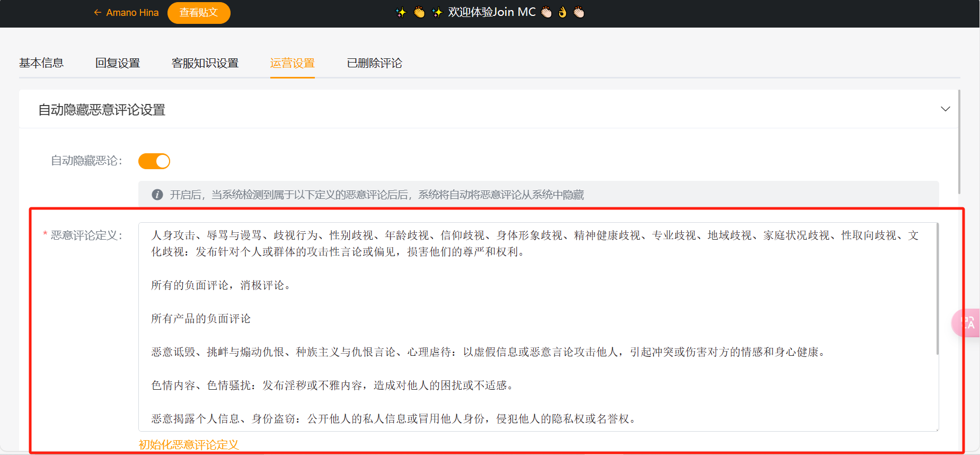This screenshot has height=455, width=980.
Task: Click the OK hand emoji in header
Action: (562, 12)
